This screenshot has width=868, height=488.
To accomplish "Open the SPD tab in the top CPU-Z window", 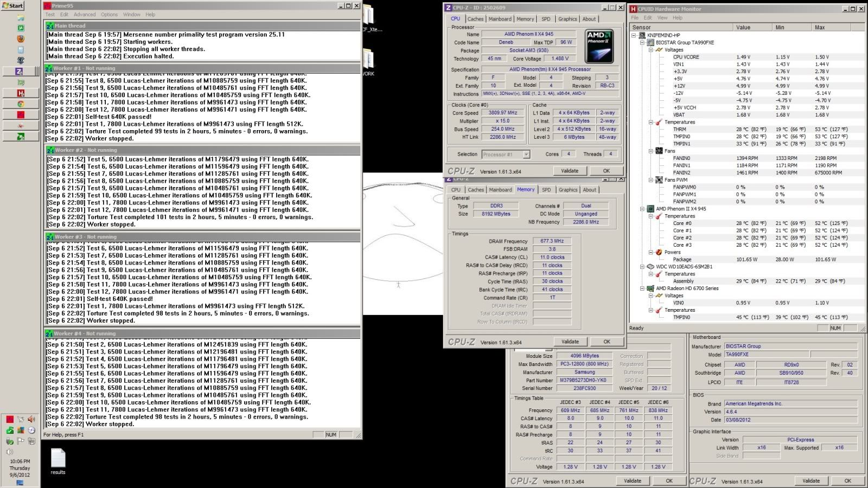I will pos(546,19).
